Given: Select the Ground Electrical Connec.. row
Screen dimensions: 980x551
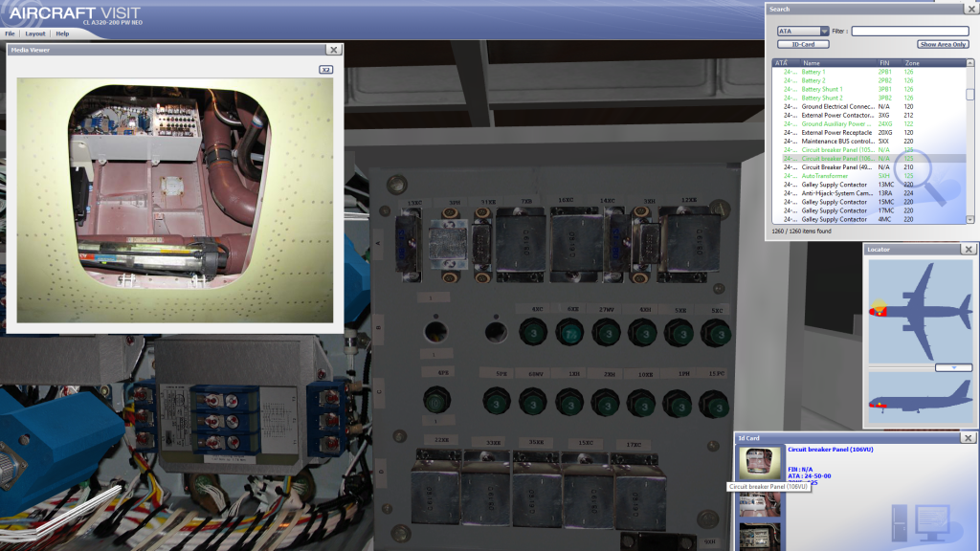Looking at the screenshot, I should [869, 107].
